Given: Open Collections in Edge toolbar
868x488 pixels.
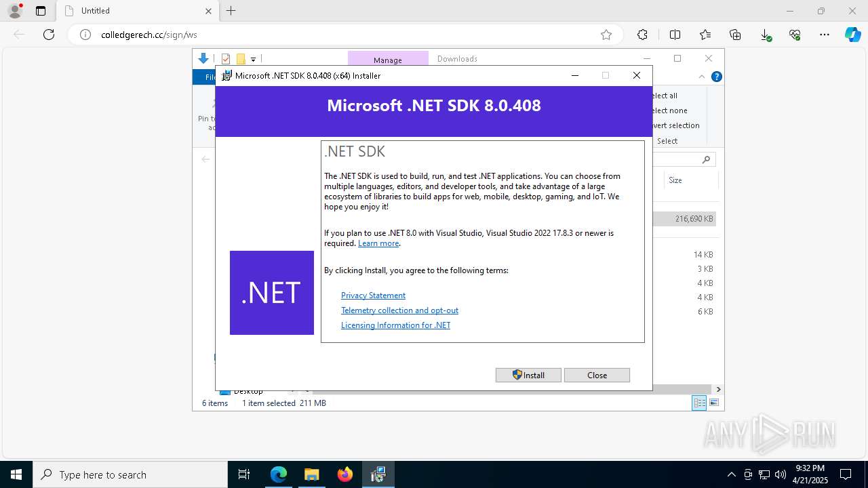Looking at the screenshot, I should pyautogui.click(x=735, y=35).
